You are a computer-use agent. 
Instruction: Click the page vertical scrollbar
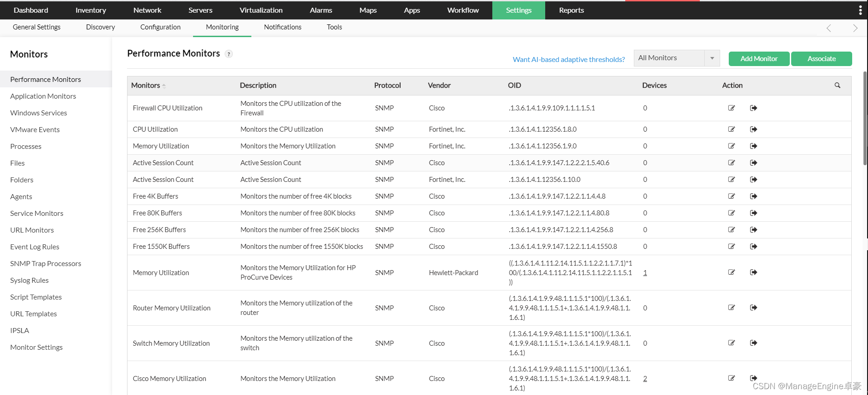pyautogui.click(x=865, y=118)
